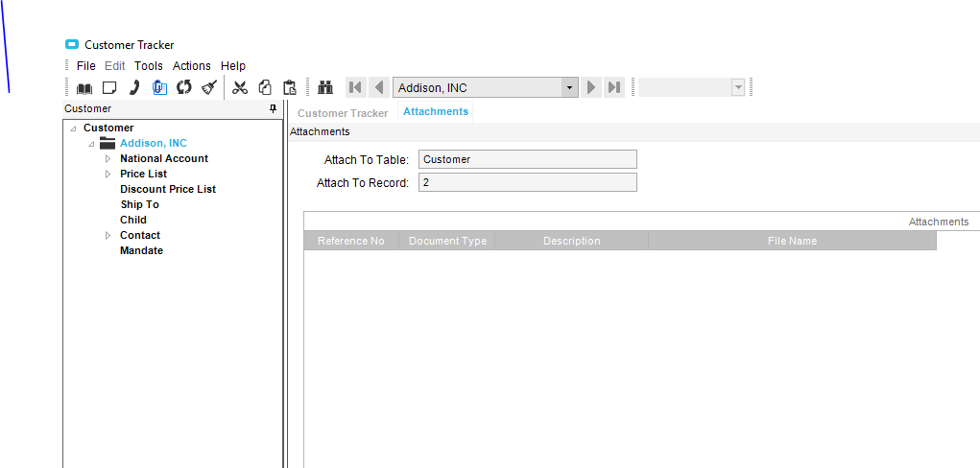Open the File menu
This screenshot has height=468, width=980.
(x=86, y=65)
